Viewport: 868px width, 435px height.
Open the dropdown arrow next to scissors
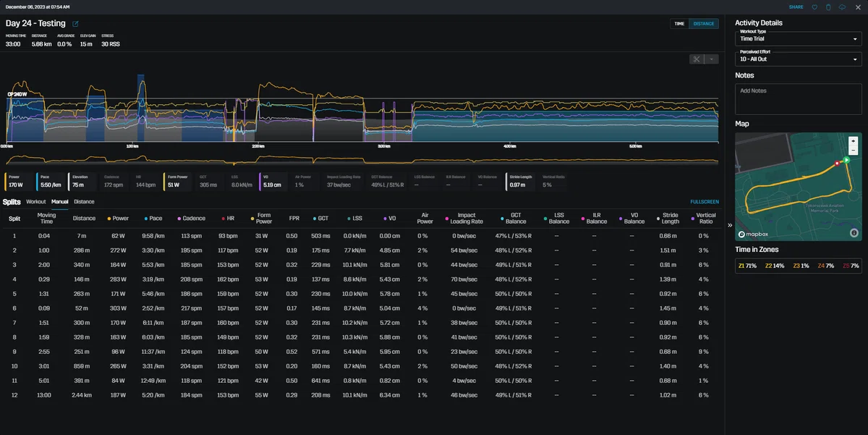click(x=712, y=59)
